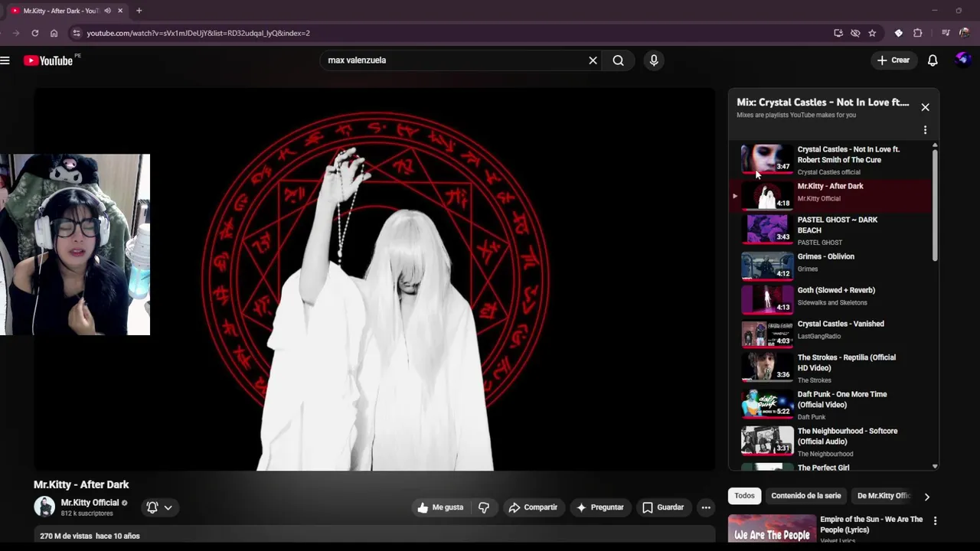Image resolution: width=980 pixels, height=551 pixels.
Task: Select the Todos filter chip
Action: [x=744, y=496]
